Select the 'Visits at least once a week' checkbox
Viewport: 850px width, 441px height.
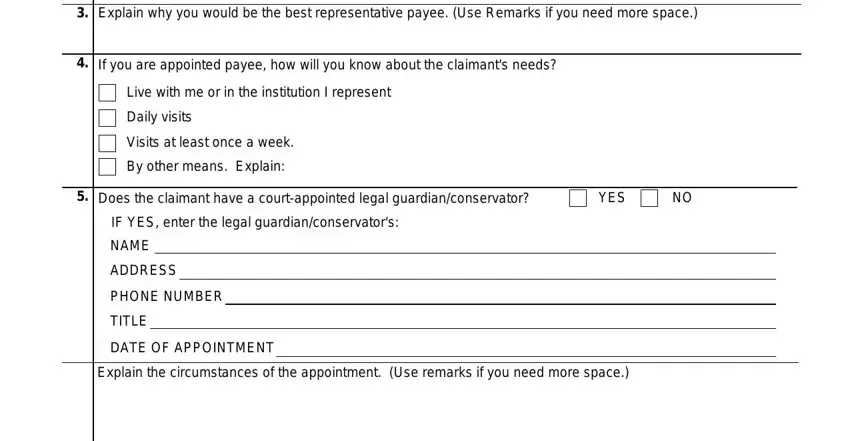(x=107, y=143)
